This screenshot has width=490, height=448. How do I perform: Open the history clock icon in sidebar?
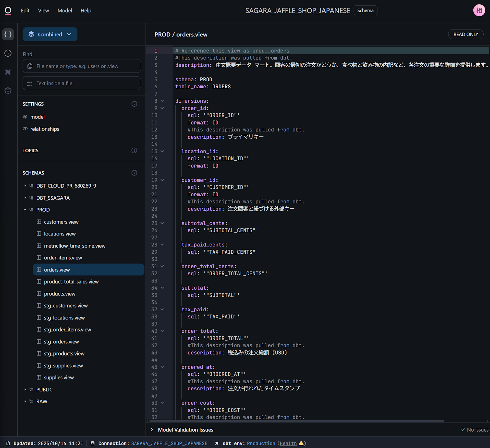8,53
